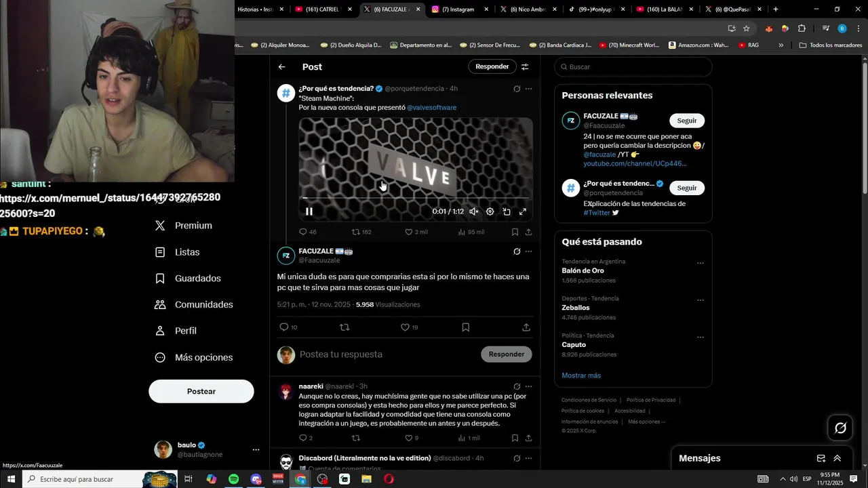868x488 pixels.
Task: Open the @valvesoftware mention link
Action: pyautogui.click(x=431, y=108)
